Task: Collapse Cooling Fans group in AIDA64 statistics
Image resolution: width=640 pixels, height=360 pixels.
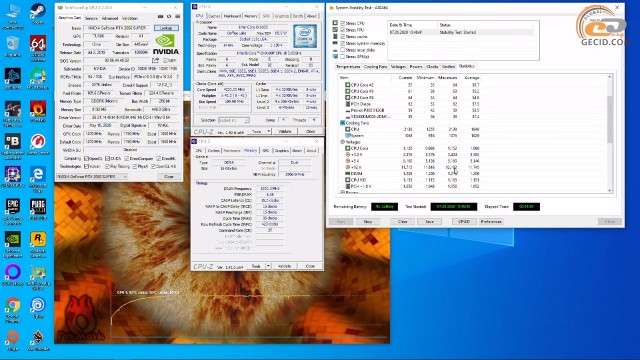Action: [342, 123]
